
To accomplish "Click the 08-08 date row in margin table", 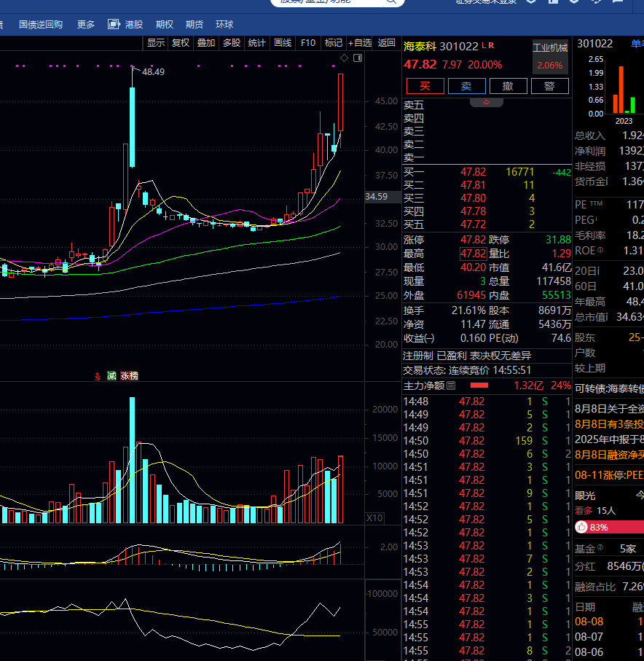I will 610,622.
